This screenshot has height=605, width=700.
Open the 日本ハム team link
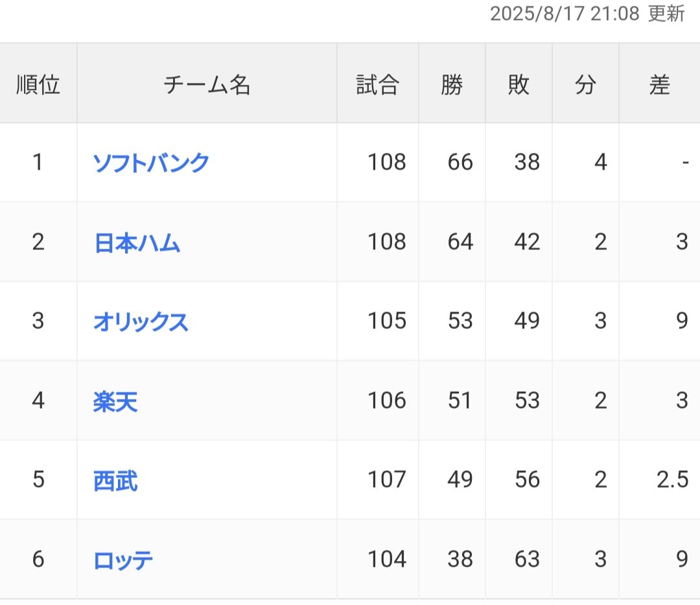137,242
